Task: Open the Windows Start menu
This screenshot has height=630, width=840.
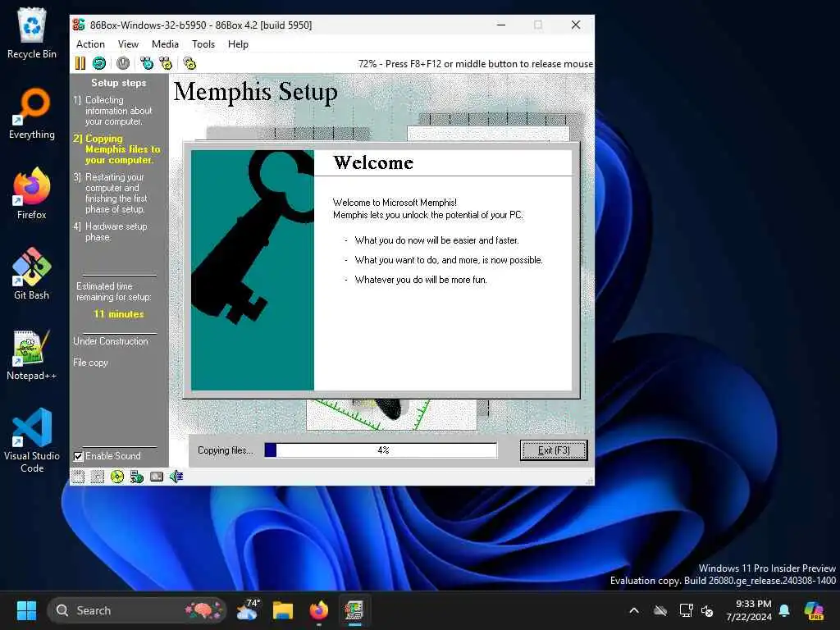Action: [26, 610]
